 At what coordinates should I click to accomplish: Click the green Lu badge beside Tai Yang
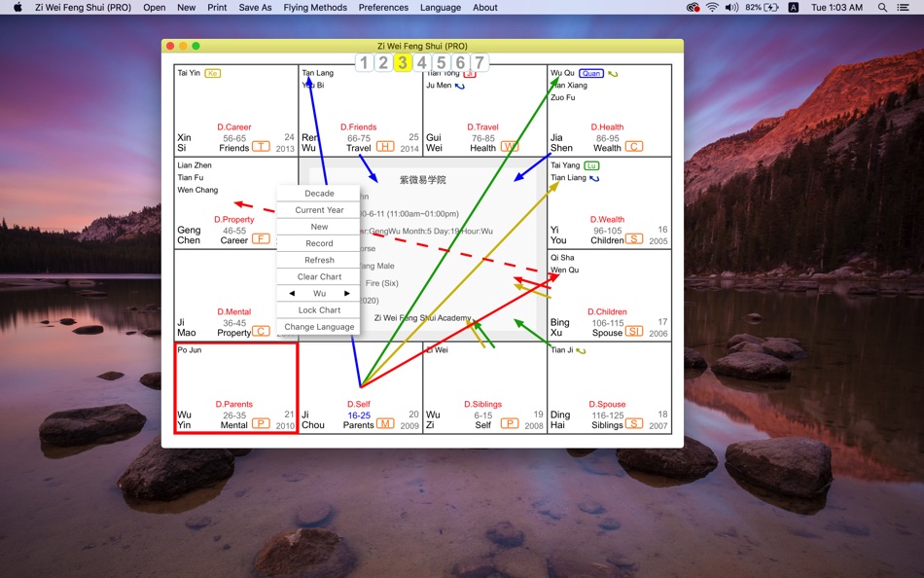591,165
